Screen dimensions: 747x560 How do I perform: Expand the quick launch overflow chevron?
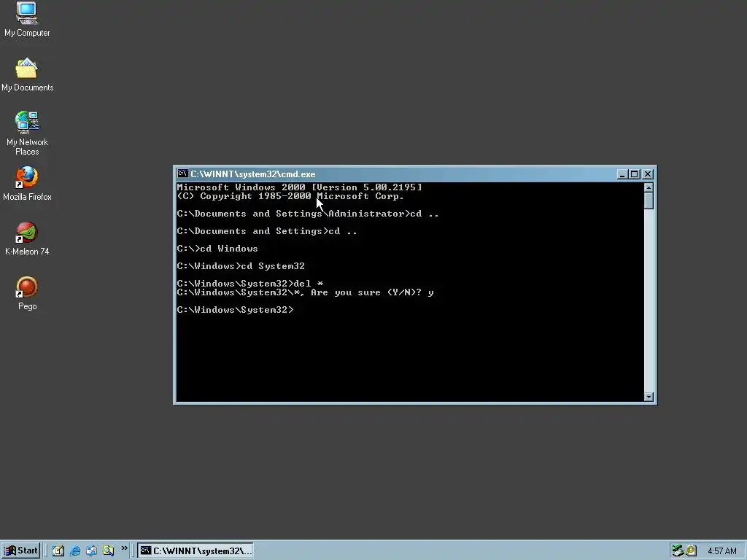tap(124, 548)
